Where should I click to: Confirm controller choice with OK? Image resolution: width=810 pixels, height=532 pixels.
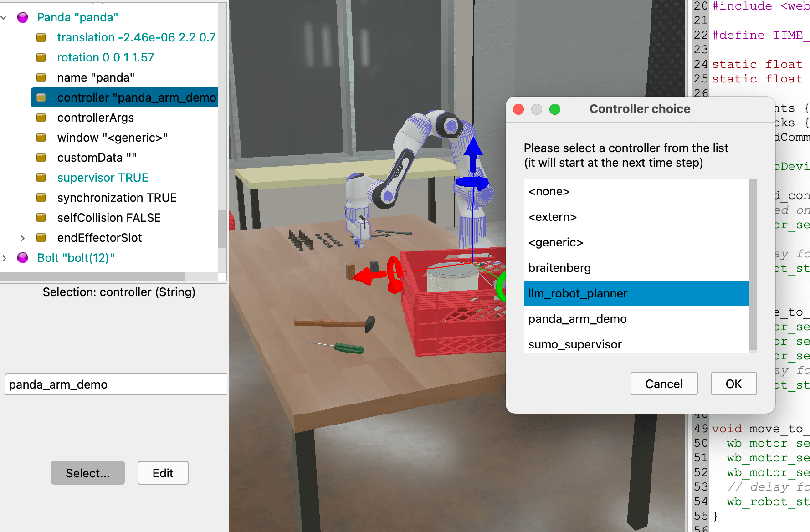click(x=733, y=384)
